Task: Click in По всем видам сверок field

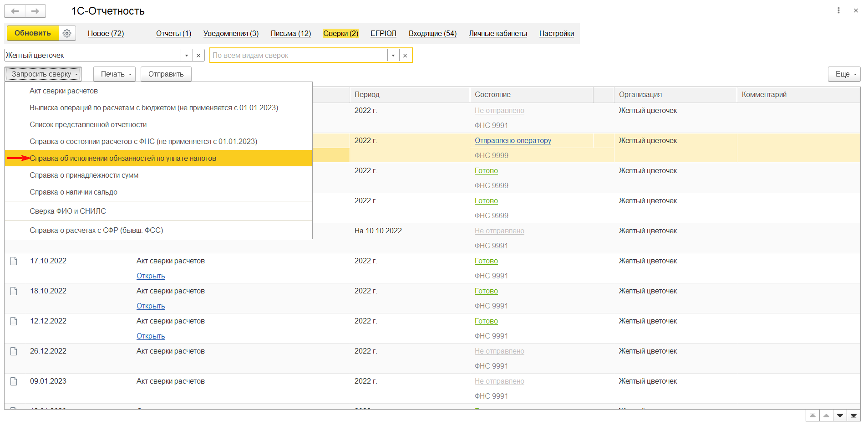Action: tap(299, 56)
